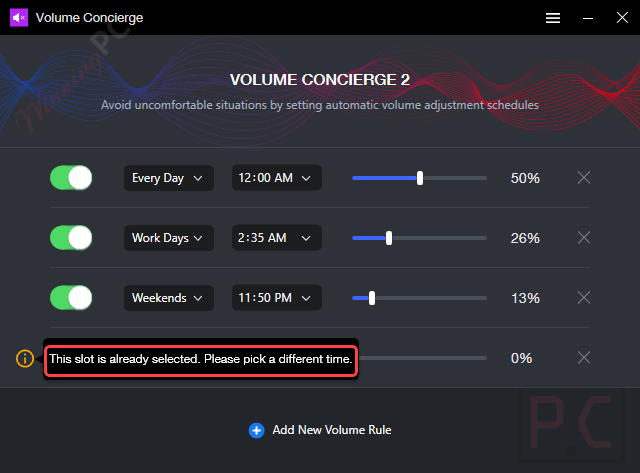Click the blue plus icon to add rule
This screenshot has width=640, height=473.
[256, 430]
